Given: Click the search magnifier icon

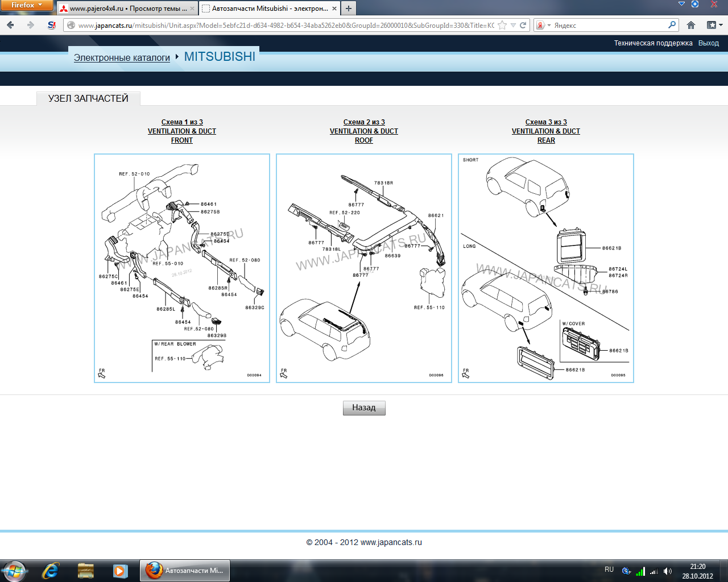Looking at the screenshot, I should [x=672, y=25].
